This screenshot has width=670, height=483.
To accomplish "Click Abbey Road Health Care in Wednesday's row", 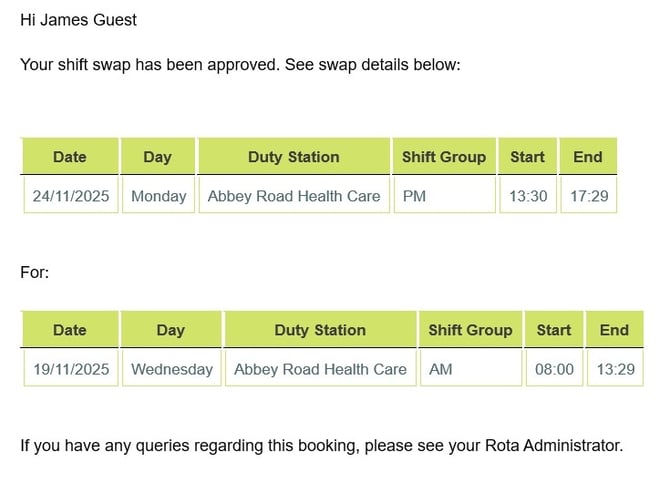I will coord(320,369).
